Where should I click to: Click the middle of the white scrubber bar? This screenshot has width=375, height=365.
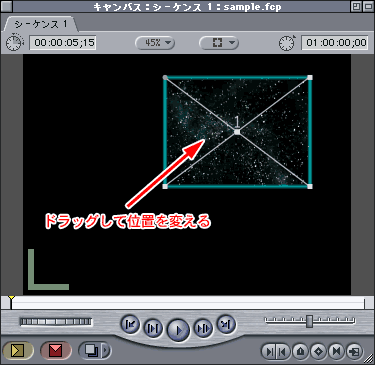[188, 303]
